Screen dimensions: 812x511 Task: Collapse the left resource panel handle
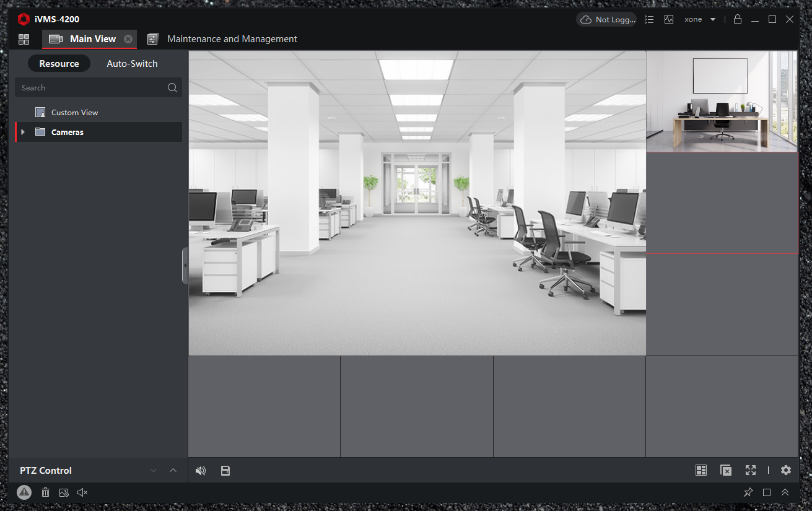click(185, 266)
